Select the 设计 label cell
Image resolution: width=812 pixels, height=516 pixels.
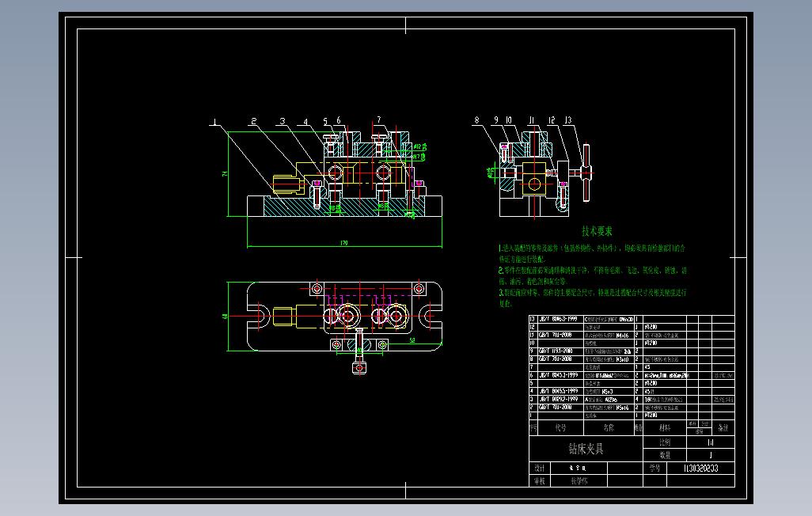tap(540, 469)
